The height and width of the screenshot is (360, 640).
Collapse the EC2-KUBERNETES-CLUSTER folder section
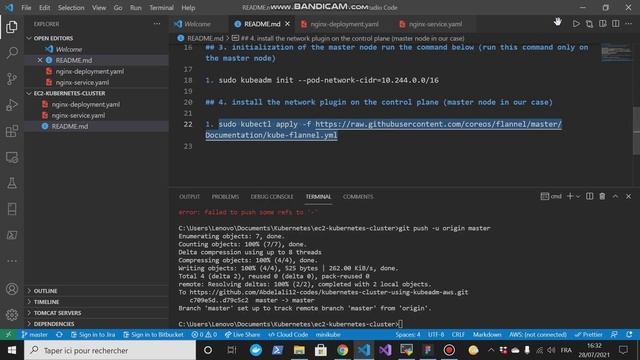[69, 93]
